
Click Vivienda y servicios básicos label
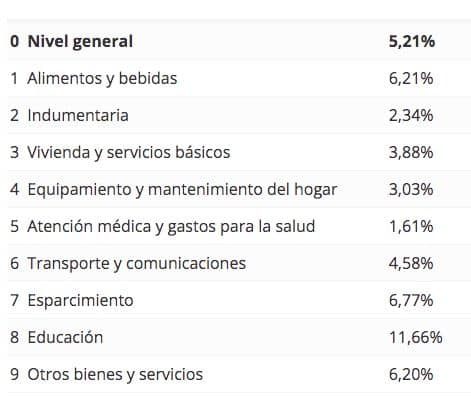(x=129, y=153)
